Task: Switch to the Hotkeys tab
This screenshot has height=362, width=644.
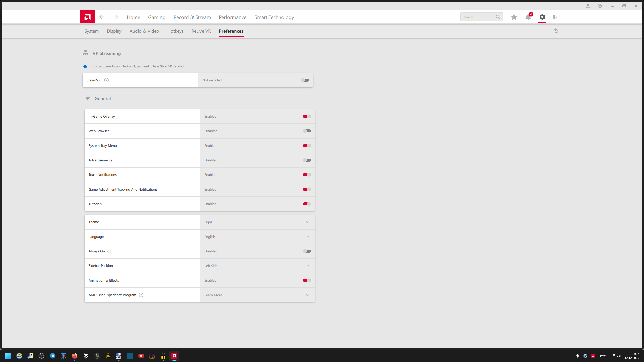Action: tap(175, 31)
